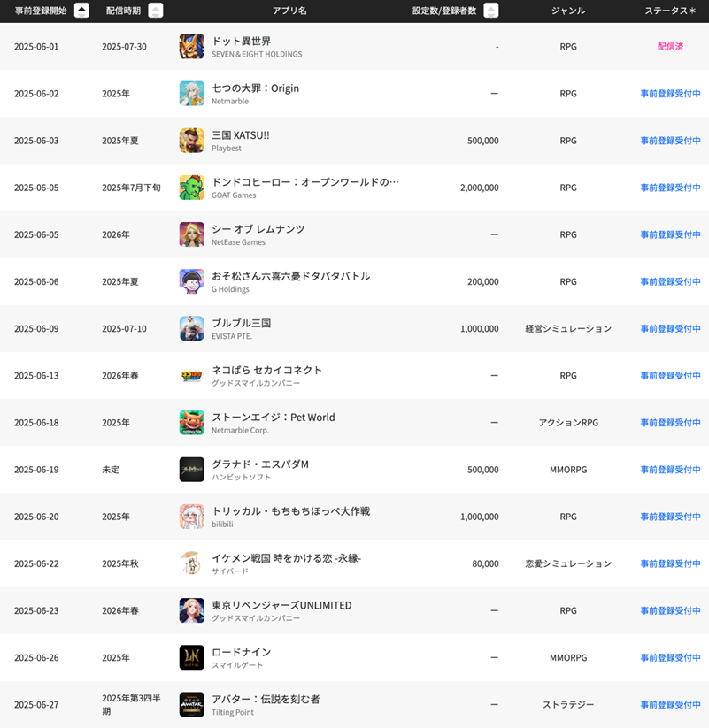Open the ネコぱら セカイコネクト logo icon
Screen dimensions: 709x728
click(x=192, y=376)
